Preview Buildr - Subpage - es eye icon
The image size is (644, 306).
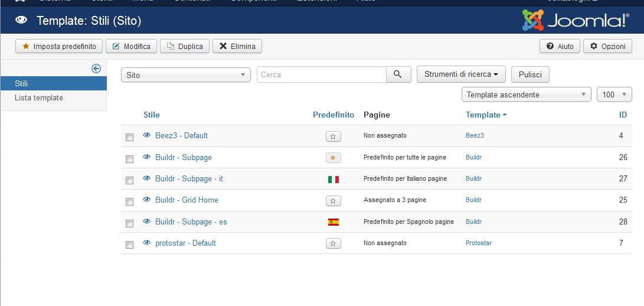click(146, 222)
